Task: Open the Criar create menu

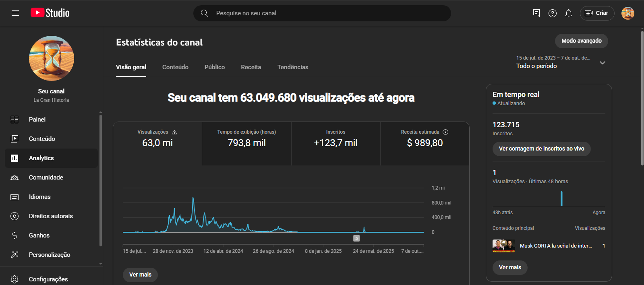Action: click(x=597, y=13)
